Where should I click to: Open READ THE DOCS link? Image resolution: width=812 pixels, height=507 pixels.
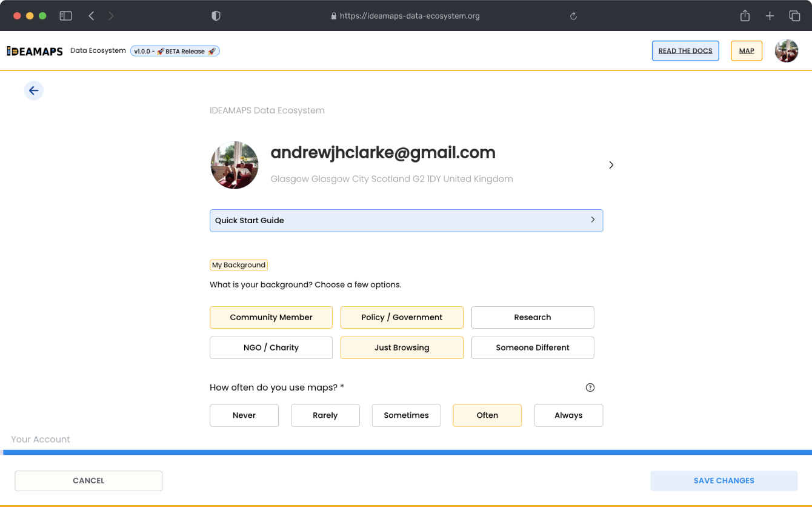(685, 51)
